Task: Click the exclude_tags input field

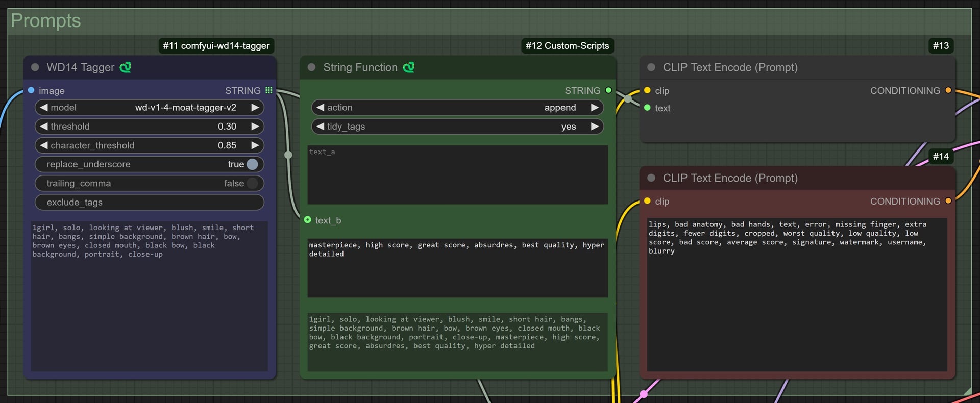Action: (x=150, y=202)
